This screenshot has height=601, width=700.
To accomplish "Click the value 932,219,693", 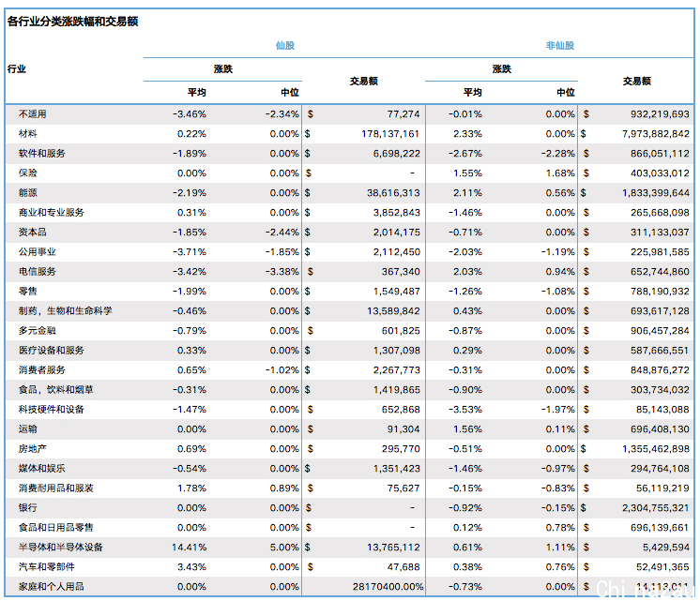I will coord(660,114).
